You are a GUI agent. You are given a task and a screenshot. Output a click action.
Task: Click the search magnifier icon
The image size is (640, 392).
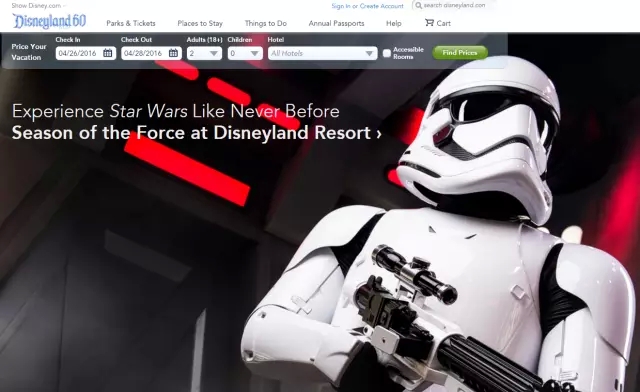point(418,5)
